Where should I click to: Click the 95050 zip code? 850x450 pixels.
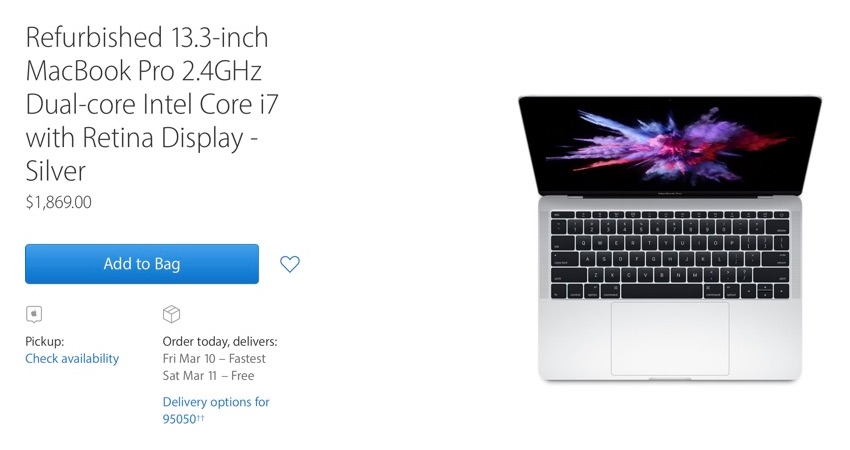point(179,419)
